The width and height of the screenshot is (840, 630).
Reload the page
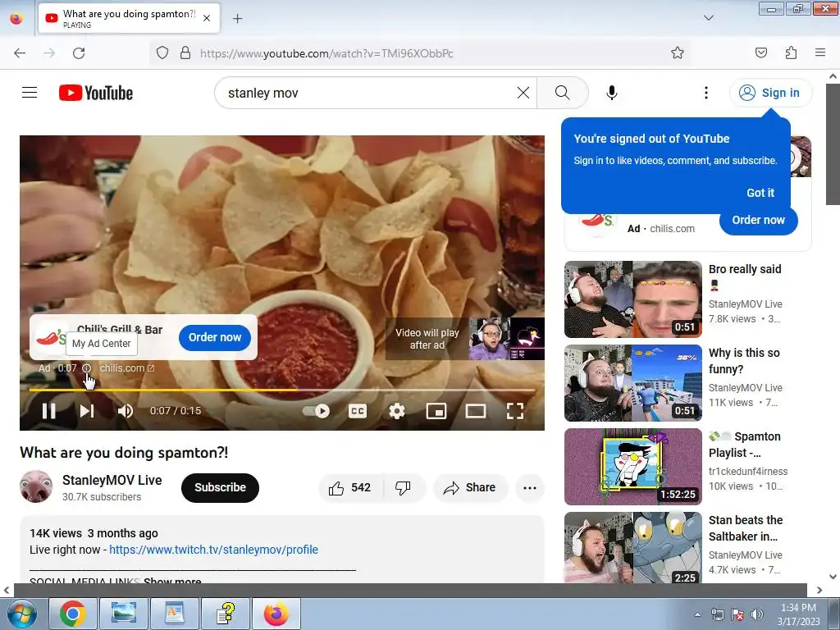pos(79,53)
